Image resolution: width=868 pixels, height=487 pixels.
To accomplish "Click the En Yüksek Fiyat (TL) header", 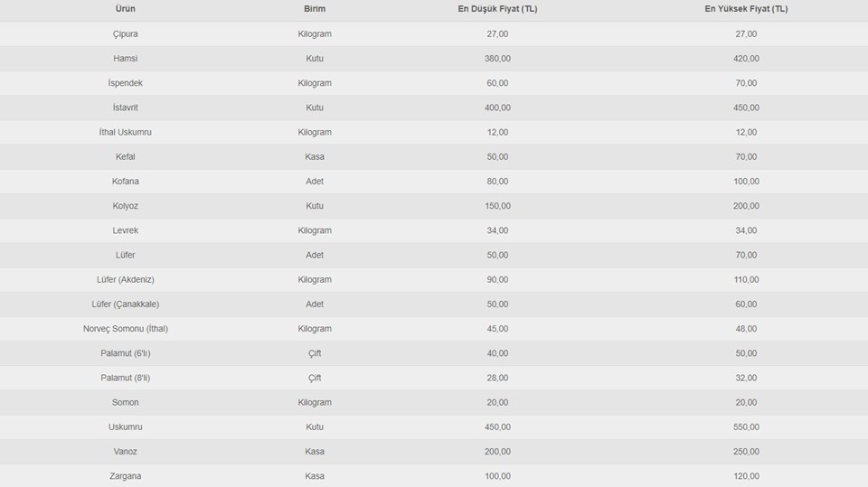I will 746,9.
